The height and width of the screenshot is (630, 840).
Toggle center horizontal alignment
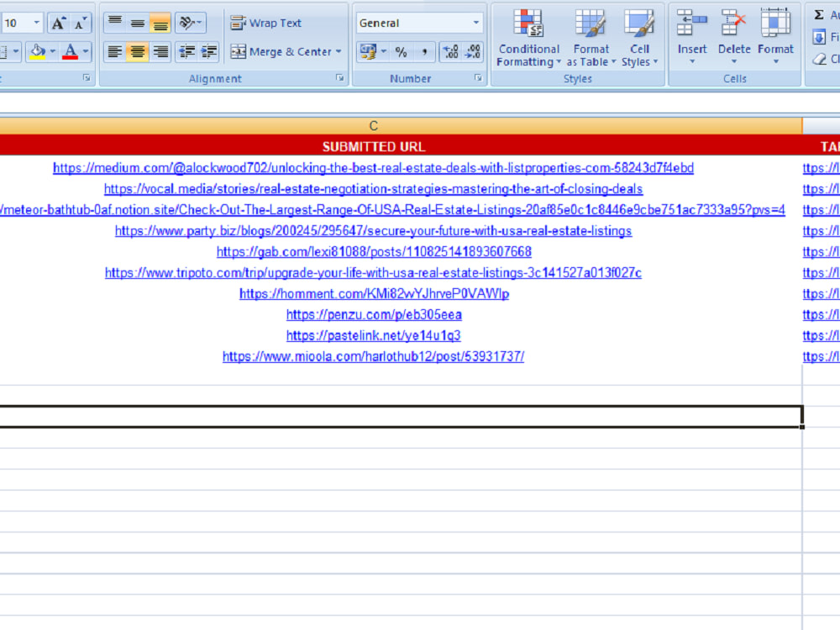coord(137,51)
